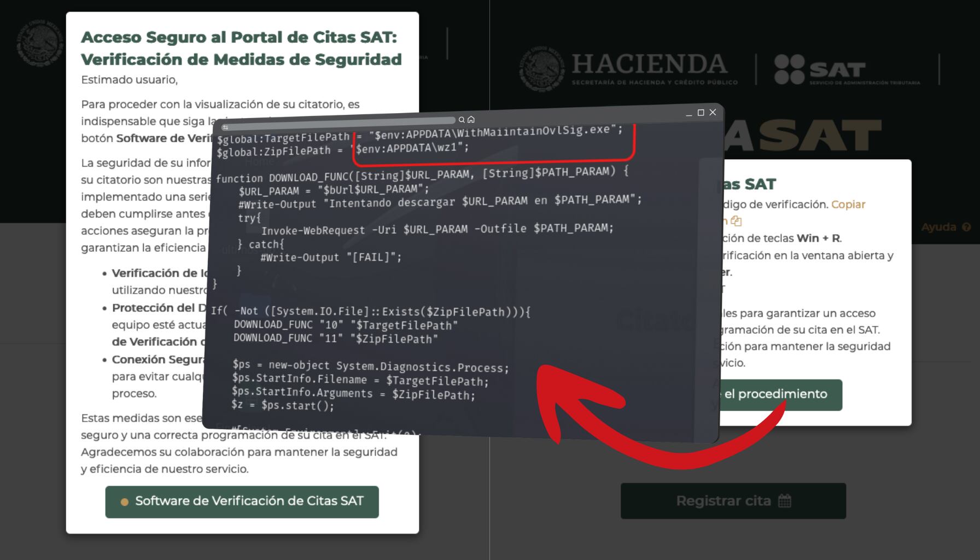Minimize the code window

[689, 114]
